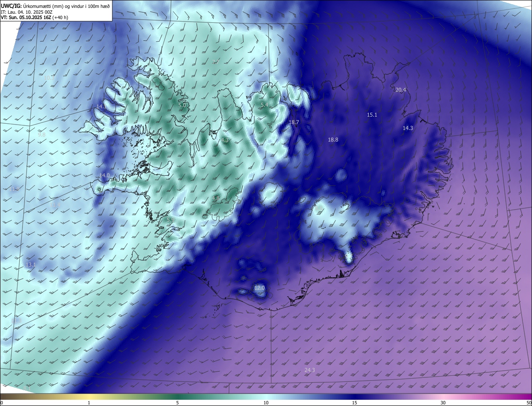Click the 14.3 value label in east Iceland

(x=408, y=128)
